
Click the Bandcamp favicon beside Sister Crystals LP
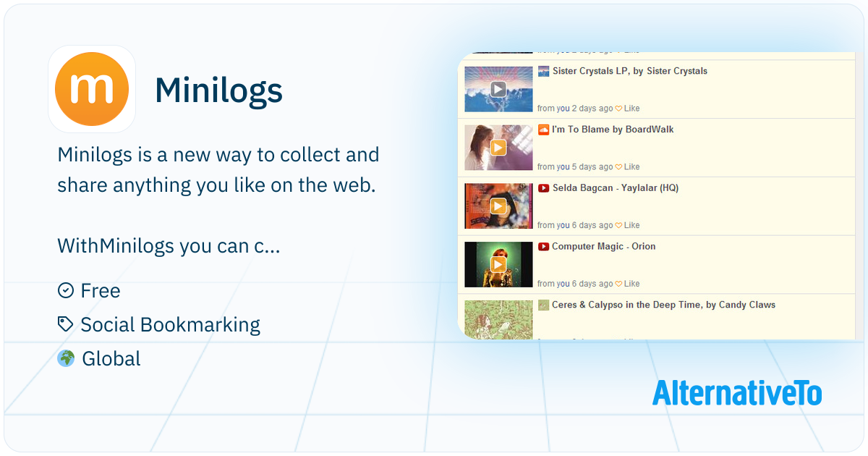543,71
